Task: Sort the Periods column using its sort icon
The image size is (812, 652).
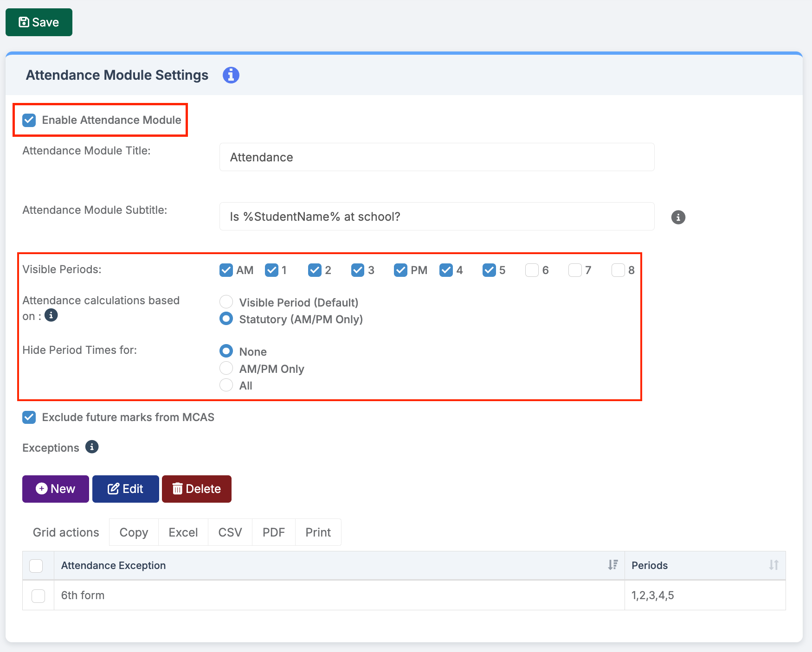Action: click(x=773, y=565)
